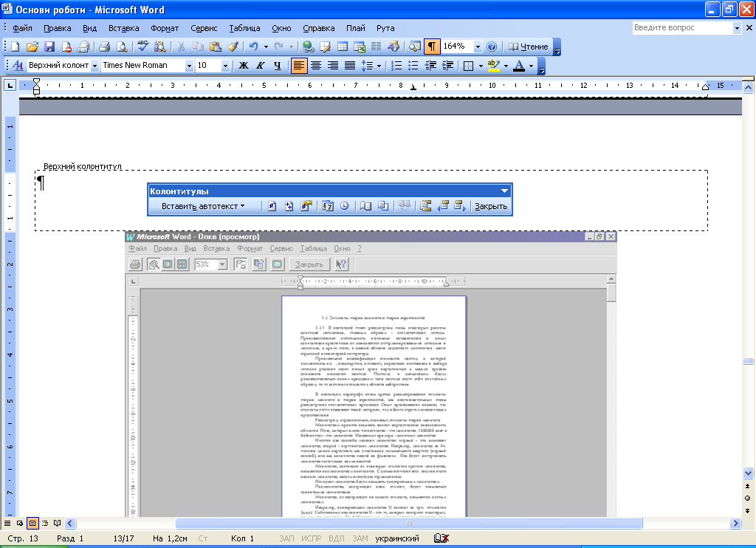This screenshot has width=756, height=548.
Task: Toggle justified alignment
Action: coord(350,66)
